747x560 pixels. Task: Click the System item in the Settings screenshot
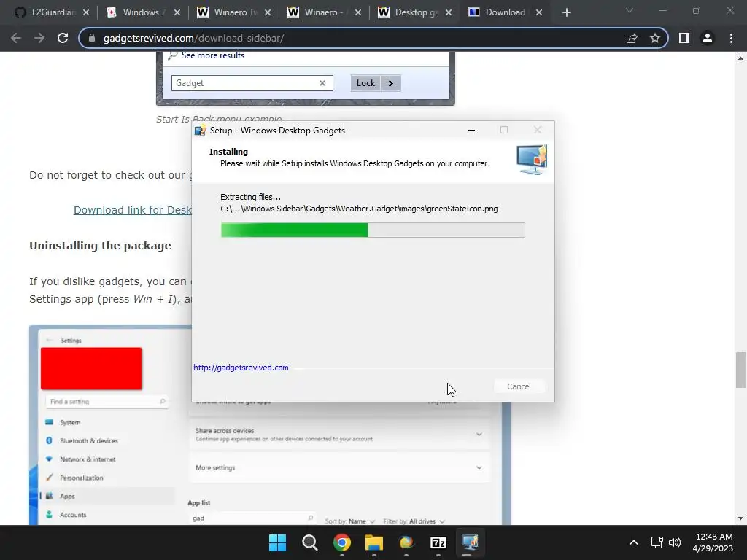(70, 422)
